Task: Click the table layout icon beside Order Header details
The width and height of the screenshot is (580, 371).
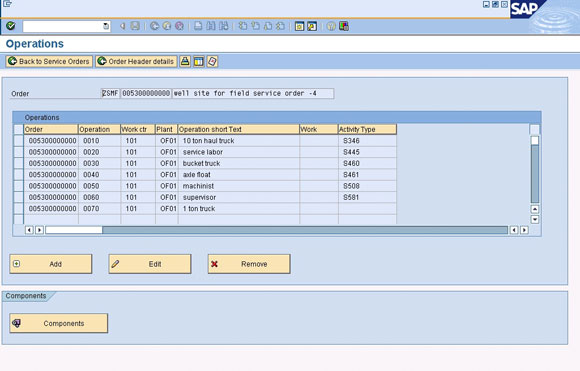Action: [199, 61]
